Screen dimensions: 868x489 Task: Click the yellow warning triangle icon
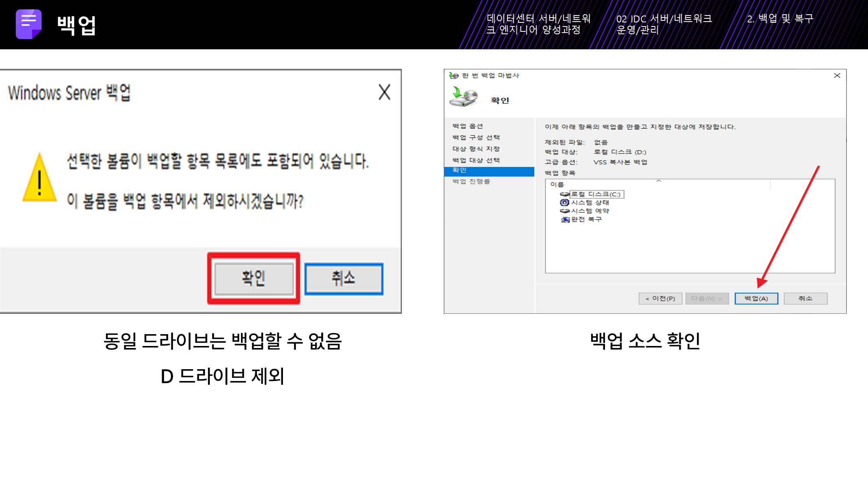[x=39, y=178]
